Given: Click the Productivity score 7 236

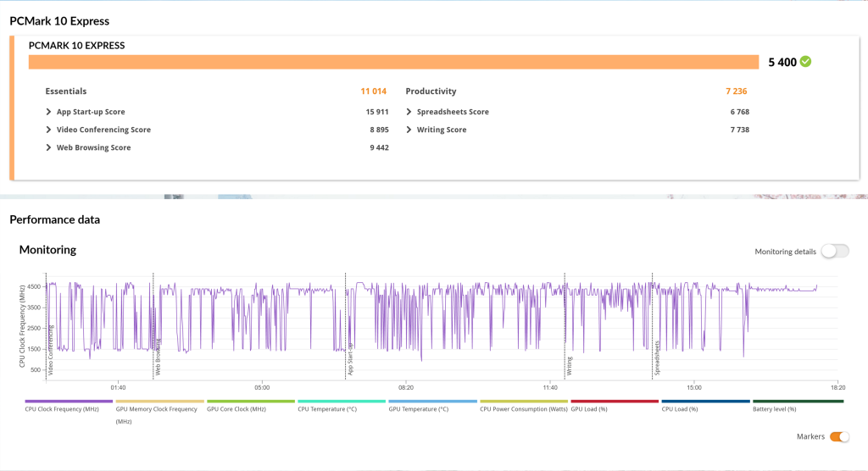Looking at the screenshot, I should click(x=737, y=91).
